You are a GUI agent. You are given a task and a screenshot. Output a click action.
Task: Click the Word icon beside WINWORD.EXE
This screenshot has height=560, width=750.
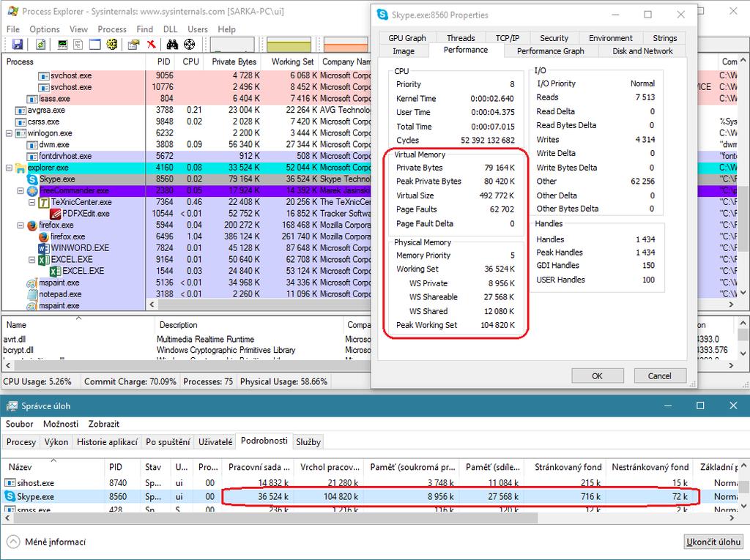coord(44,247)
